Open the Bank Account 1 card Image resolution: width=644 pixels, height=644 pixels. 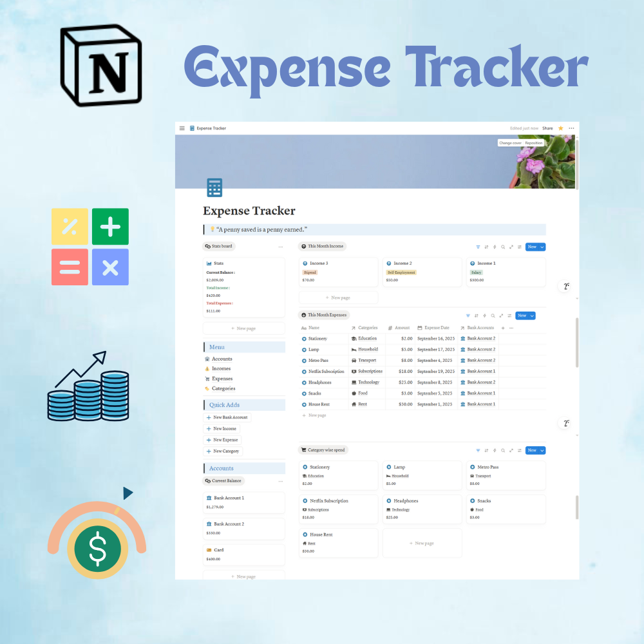point(244,503)
